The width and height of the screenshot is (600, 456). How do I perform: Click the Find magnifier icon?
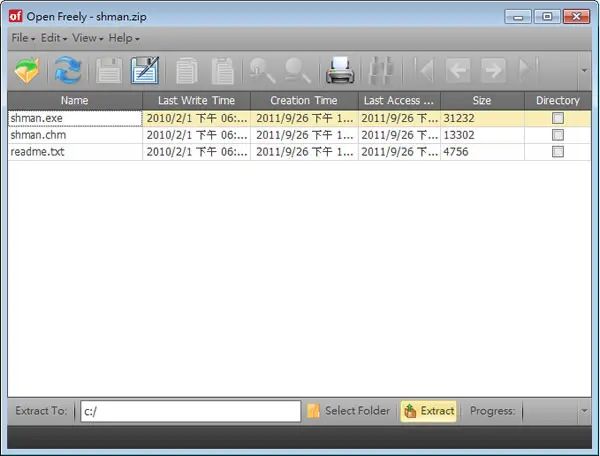point(262,70)
